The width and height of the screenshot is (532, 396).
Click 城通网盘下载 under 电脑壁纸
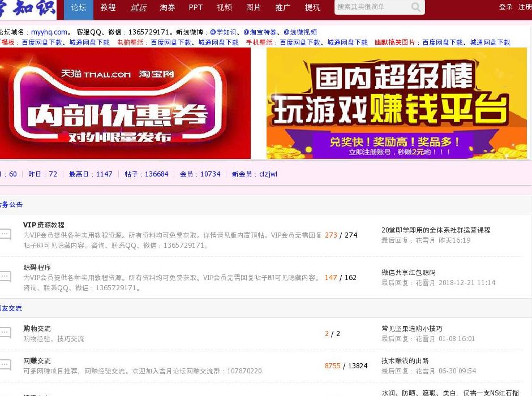218,42
